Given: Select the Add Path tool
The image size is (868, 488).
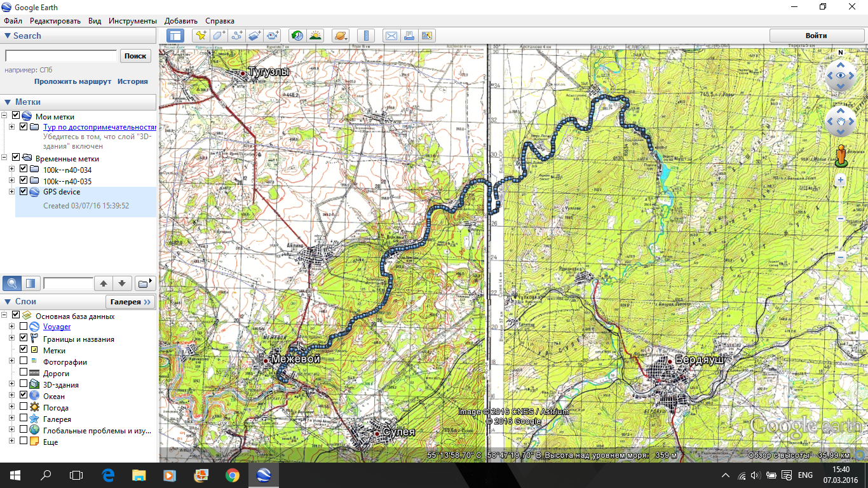Looking at the screenshot, I should [237, 36].
